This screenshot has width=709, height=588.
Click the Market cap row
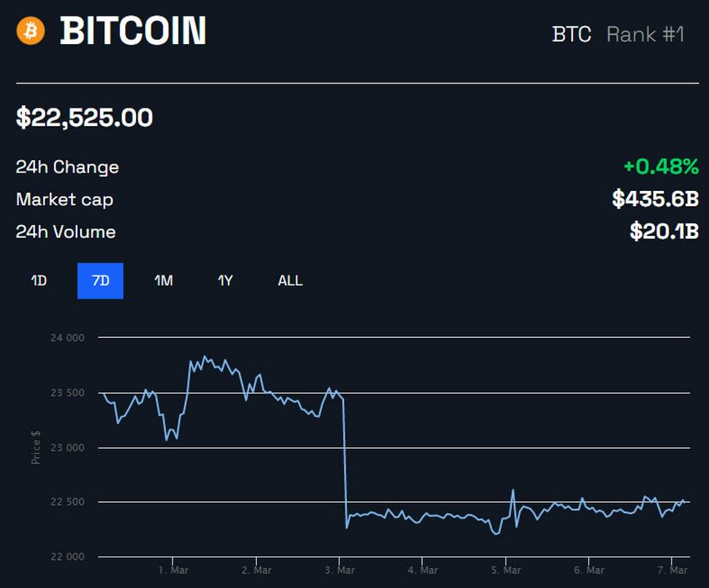tap(64, 199)
